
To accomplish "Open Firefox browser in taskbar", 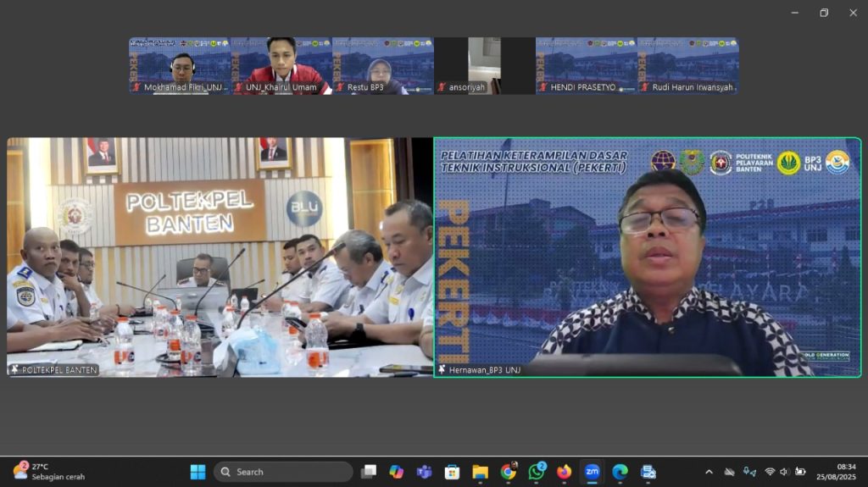I will 565,472.
